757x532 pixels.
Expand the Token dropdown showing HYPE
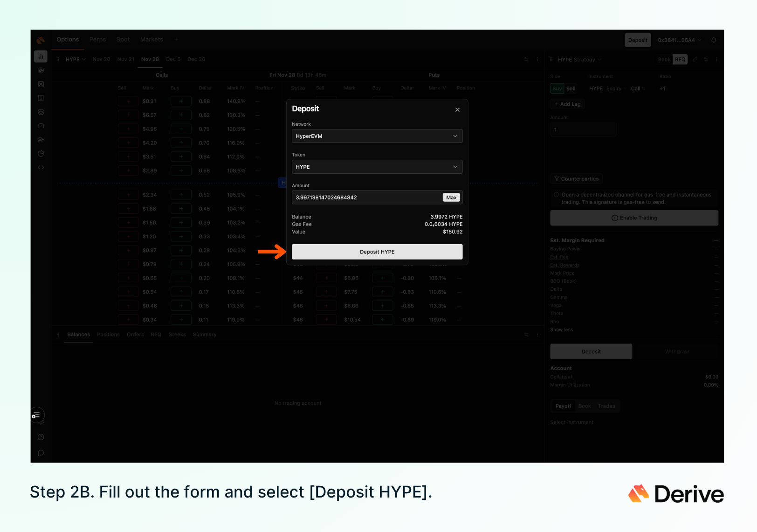coord(377,167)
